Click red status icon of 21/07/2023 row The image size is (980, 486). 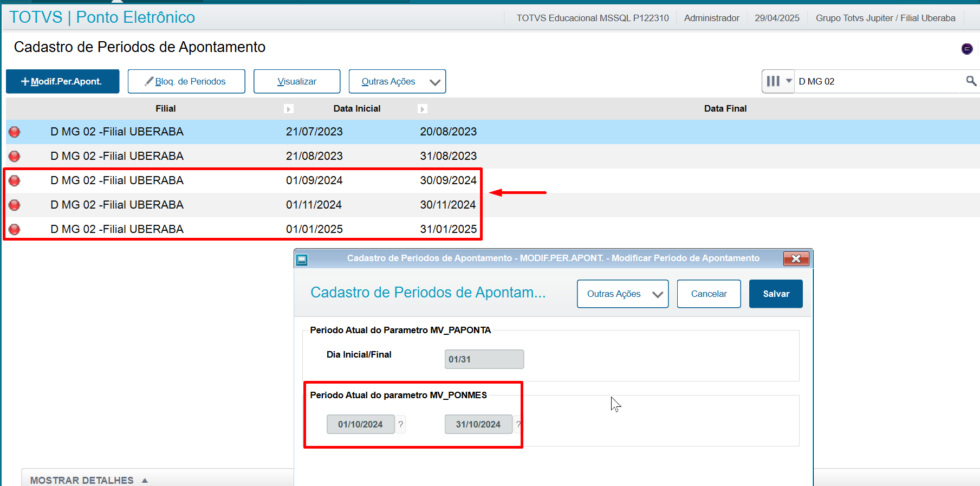(15, 132)
